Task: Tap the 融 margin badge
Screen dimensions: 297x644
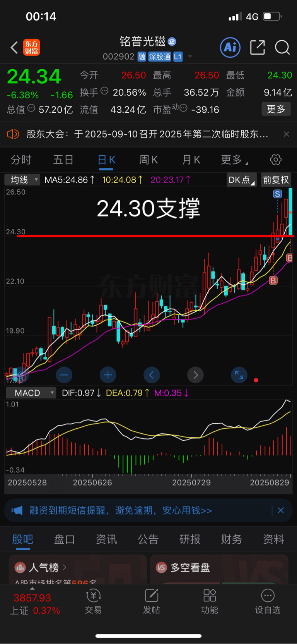Action: click(142, 57)
